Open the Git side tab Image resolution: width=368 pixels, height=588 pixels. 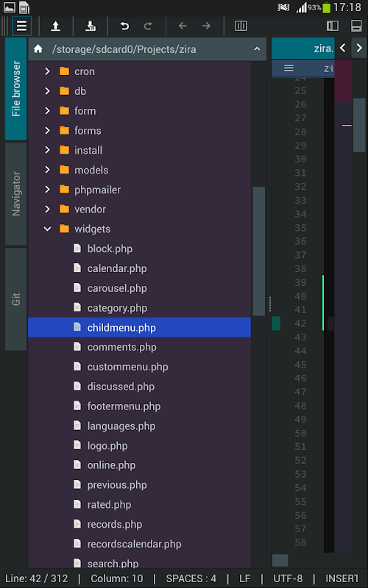click(x=15, y=299)
